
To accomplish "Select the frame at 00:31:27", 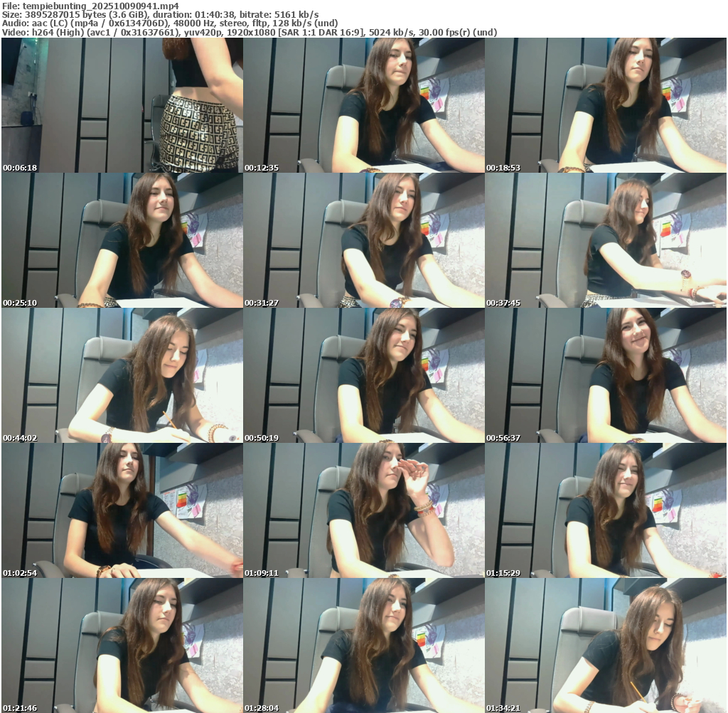I will pyautogui.click(x=364, y=240).
